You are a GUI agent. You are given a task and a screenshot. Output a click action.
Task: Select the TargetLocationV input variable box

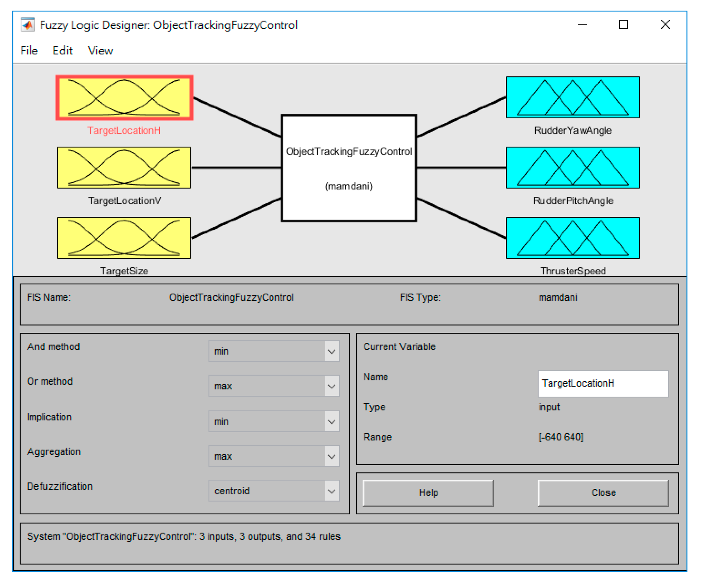click(x=124, y=168)
